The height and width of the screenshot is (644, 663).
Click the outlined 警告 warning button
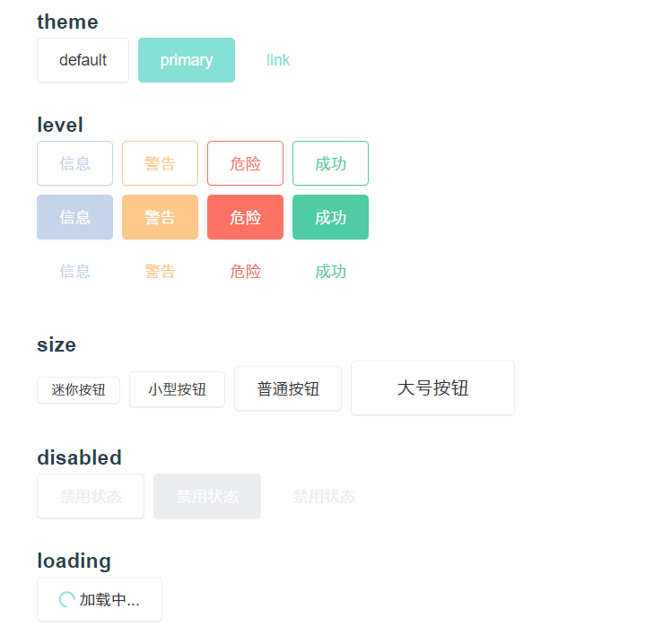pyautogui.click(x=161, y=163)
